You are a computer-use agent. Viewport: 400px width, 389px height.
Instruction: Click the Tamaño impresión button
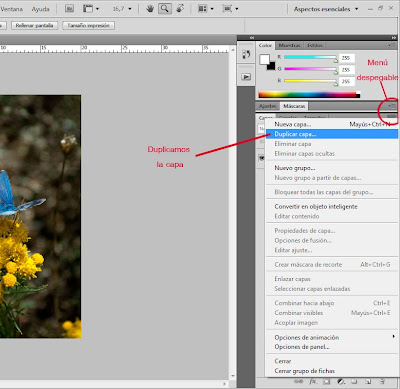[88, 25]
